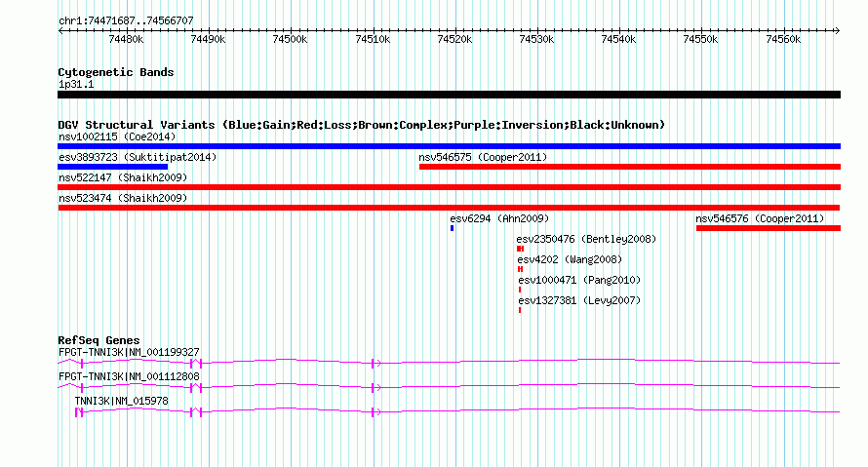Select the small red esv4202 marker
868x467 pixels.
tap(520, 269)
